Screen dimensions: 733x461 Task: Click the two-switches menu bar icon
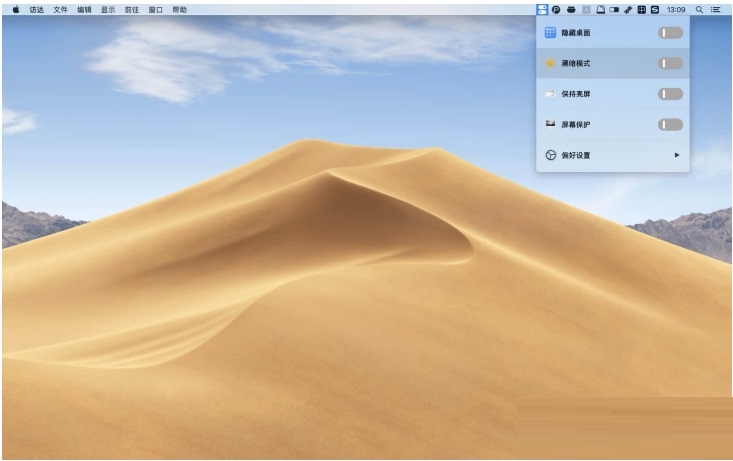tap(542, 9)
